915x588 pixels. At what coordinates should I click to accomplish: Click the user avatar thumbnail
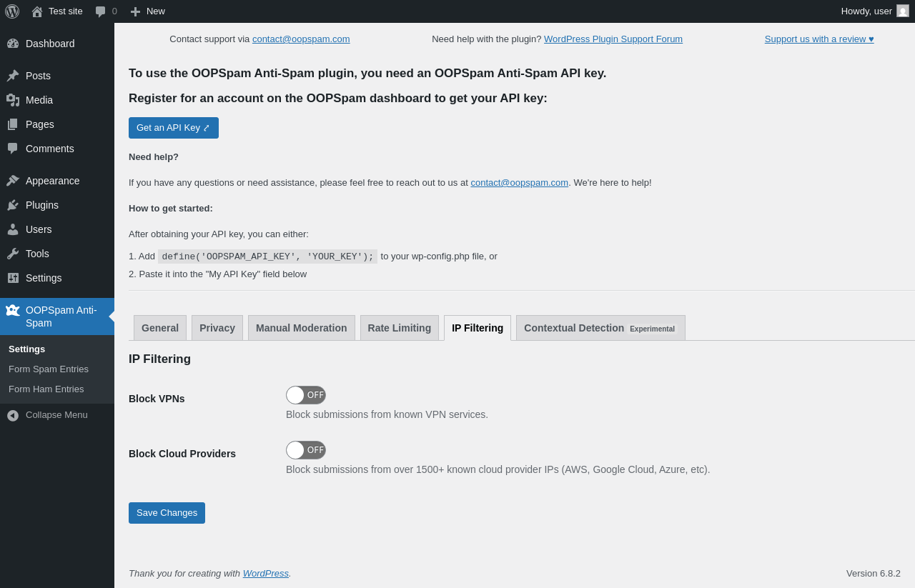point(903,11)
